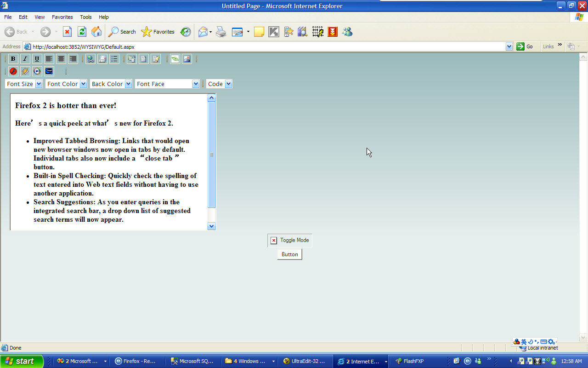The image size is (588, 368).
Task: Click the red download arrow toolbar icon
Action: tap(333, 32)
